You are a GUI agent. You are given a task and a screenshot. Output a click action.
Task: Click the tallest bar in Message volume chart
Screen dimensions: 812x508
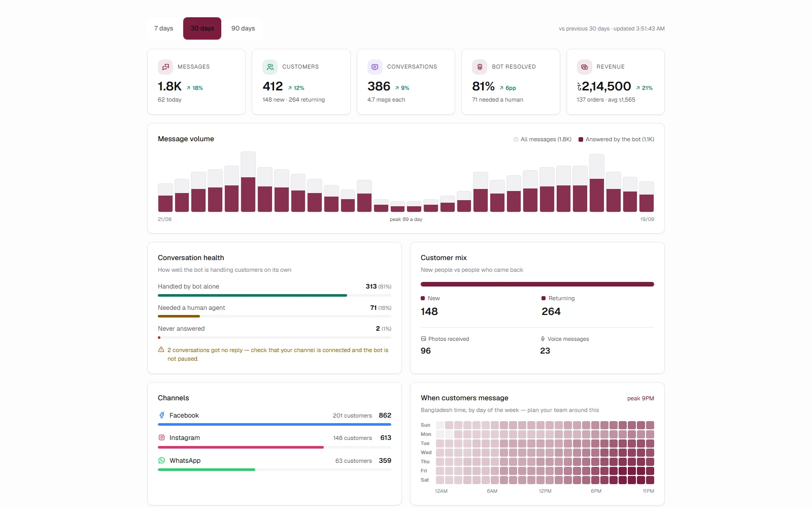tap(248, 181)
